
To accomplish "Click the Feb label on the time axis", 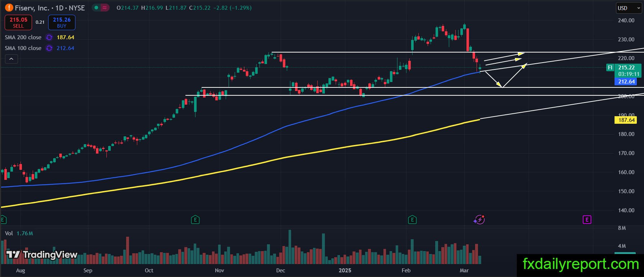I will click(x=406, y=271).
